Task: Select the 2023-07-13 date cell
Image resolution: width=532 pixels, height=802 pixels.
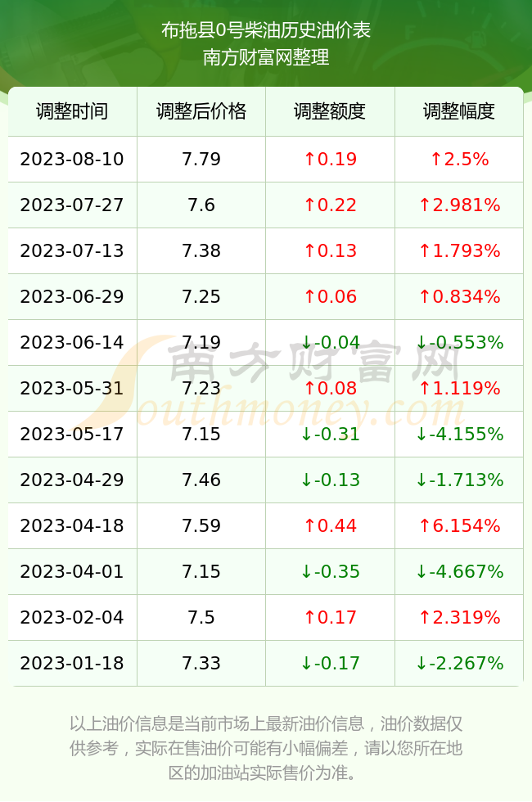Action: point(72,250)
